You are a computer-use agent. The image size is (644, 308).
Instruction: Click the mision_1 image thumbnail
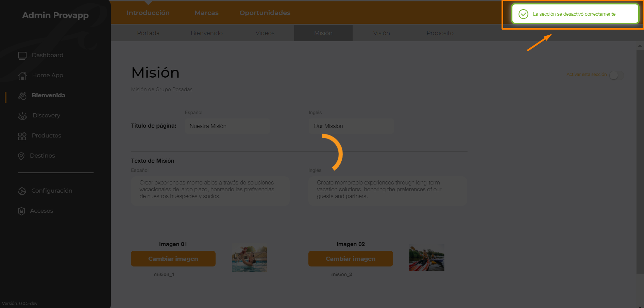click(249, 258)
